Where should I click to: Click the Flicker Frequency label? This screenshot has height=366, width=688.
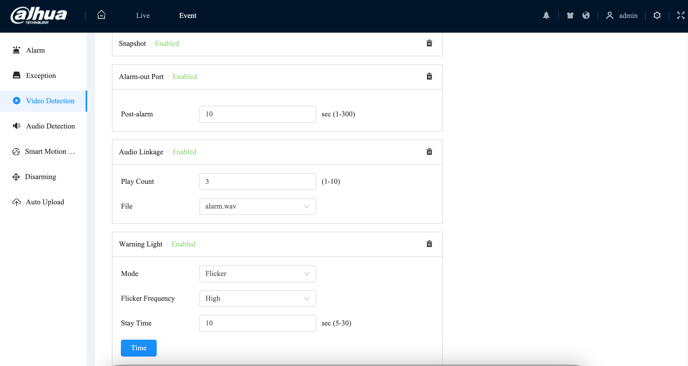(148, 298)
